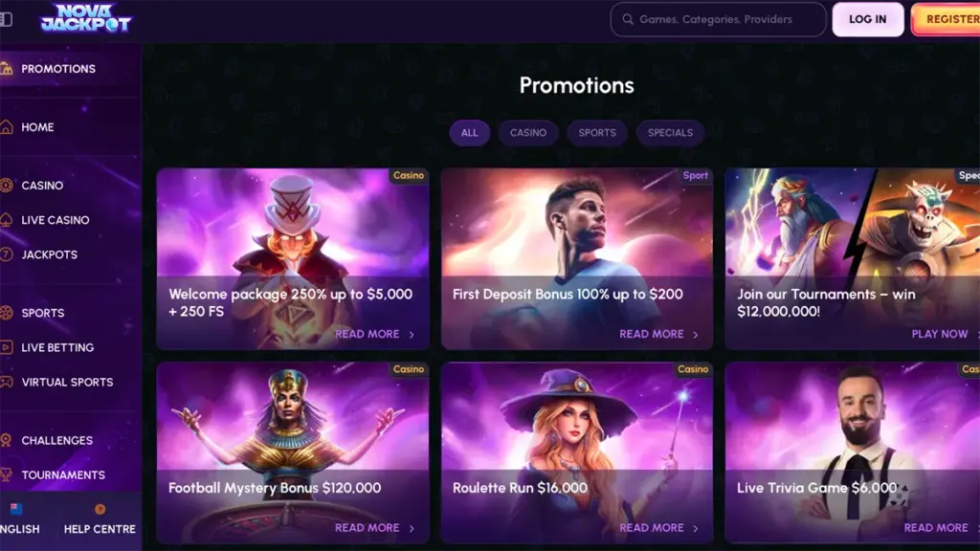Click the Tournaments trophy icon
Screen dimensions: 980x551
tap(7, 474)
